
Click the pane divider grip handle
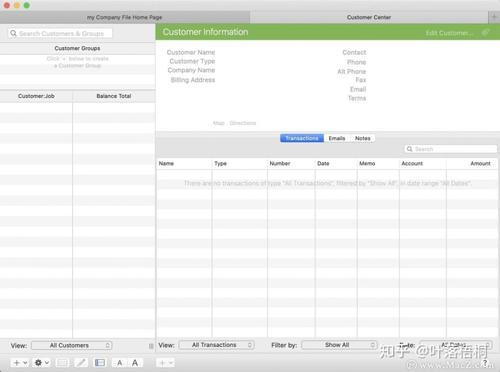(x=151, y=346)
